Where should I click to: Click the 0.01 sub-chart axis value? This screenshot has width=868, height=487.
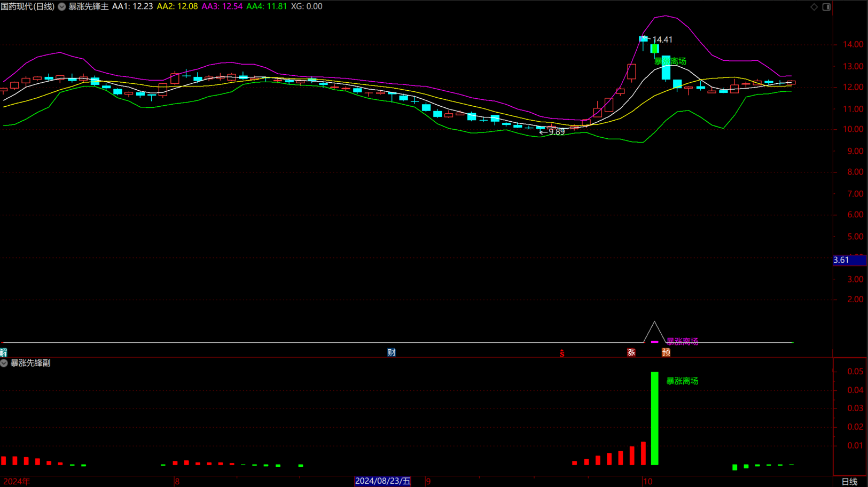[x=855, y=445]
